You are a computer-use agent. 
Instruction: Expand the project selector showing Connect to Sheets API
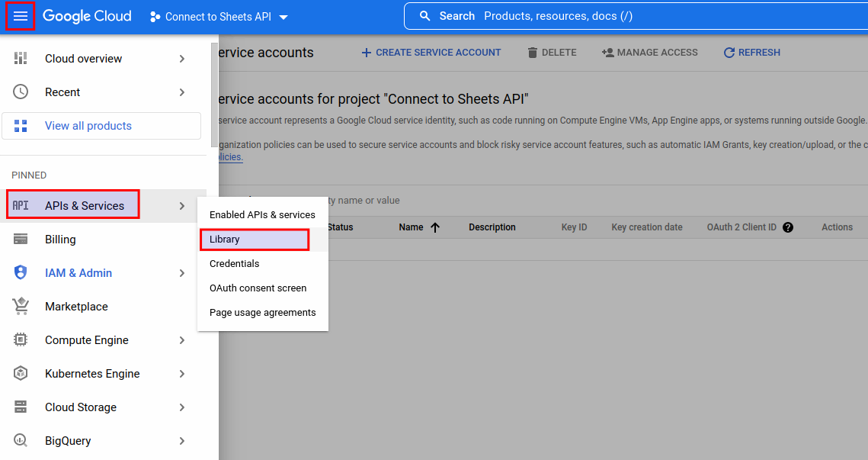coord(219,16)
